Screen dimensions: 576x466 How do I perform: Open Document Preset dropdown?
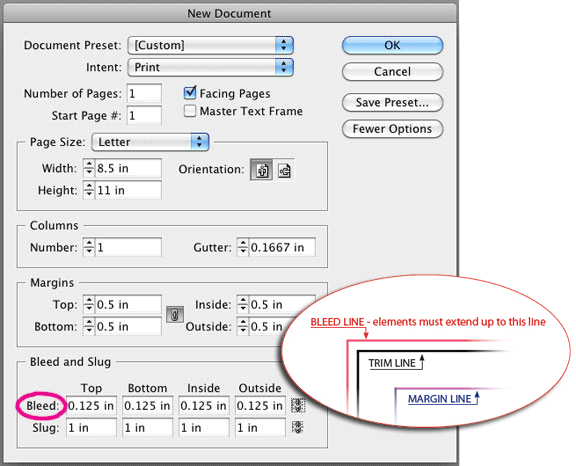(210, 45)
